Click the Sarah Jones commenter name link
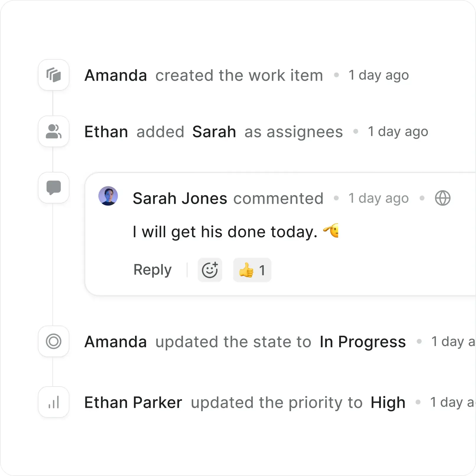 (x=180, y=198)
